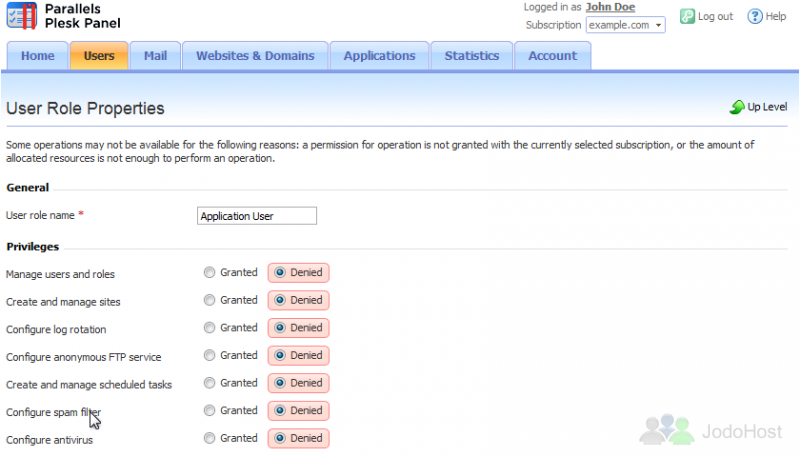This screenshot has height=457, width=800.
Task: Click the Parallels Plesk Panel logo icon
Action: point(22,16)
